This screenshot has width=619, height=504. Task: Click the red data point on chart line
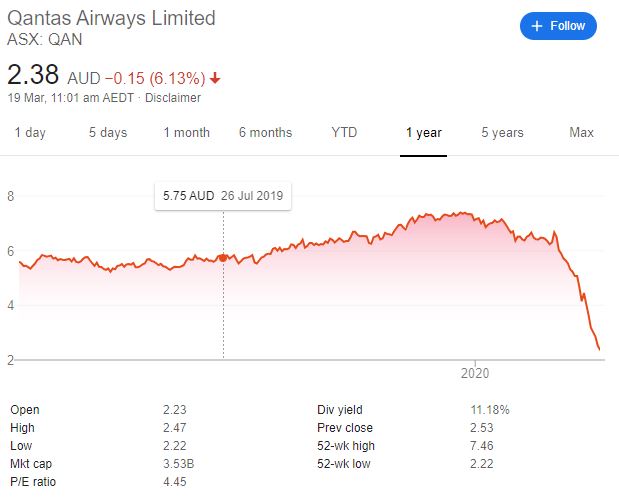pyautogui.click(x=223, y=258)
